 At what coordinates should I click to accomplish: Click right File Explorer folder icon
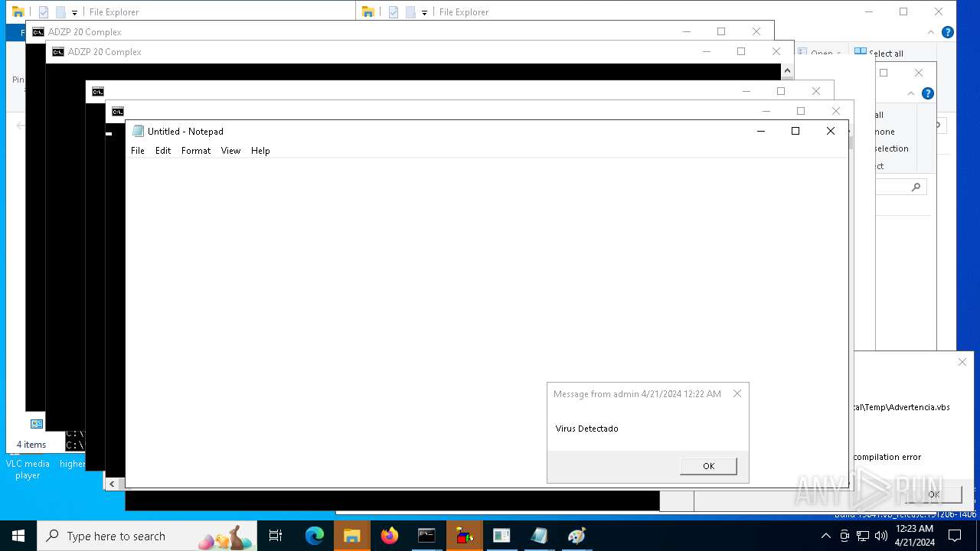coord(368,11)
